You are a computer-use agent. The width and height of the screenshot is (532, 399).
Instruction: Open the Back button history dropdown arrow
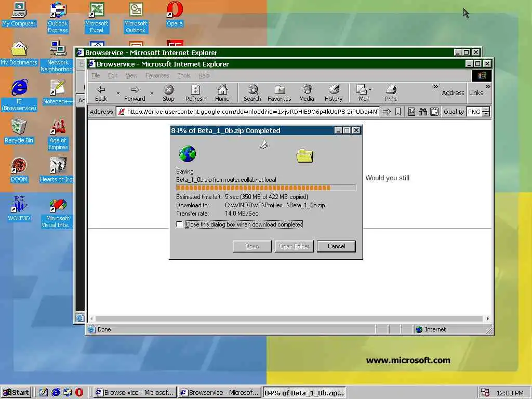118,93
